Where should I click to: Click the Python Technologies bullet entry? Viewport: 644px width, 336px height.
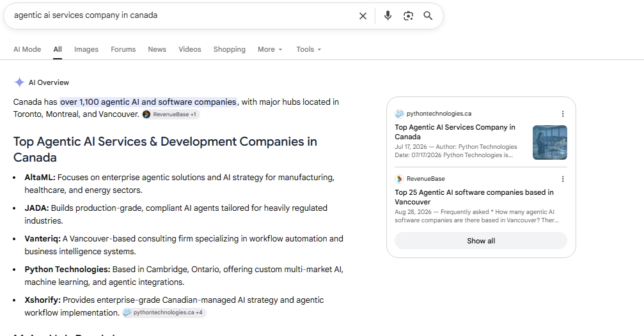tap(184, 276)
